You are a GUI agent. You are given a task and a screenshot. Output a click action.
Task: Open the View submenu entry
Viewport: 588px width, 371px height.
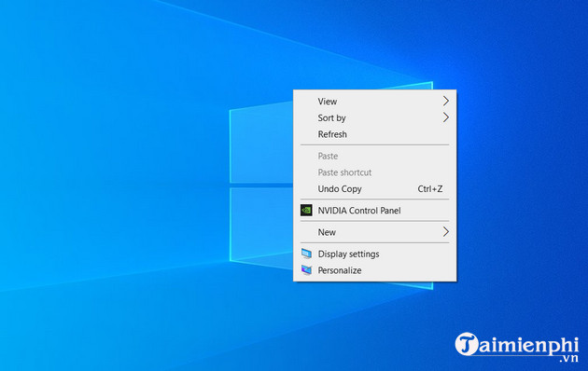pos(374,101)
